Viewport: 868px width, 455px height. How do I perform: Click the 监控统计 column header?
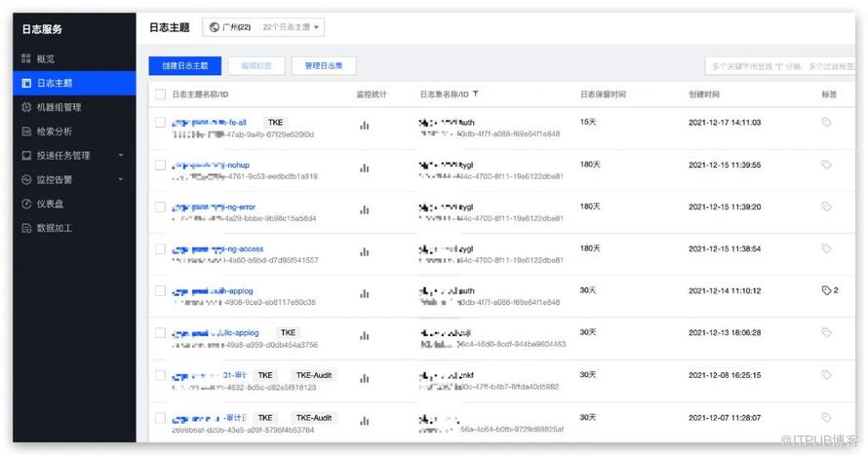click(372, 95)
